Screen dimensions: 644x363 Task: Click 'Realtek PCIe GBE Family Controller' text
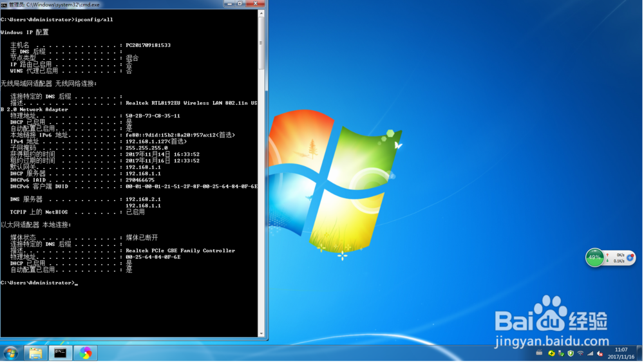(x=180, y=251)
